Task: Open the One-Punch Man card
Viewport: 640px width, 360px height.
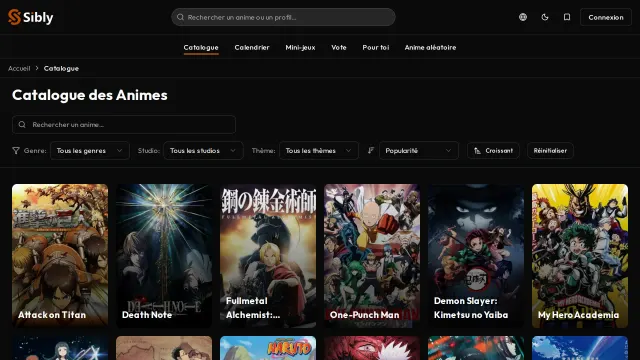Action: point(372,256)
